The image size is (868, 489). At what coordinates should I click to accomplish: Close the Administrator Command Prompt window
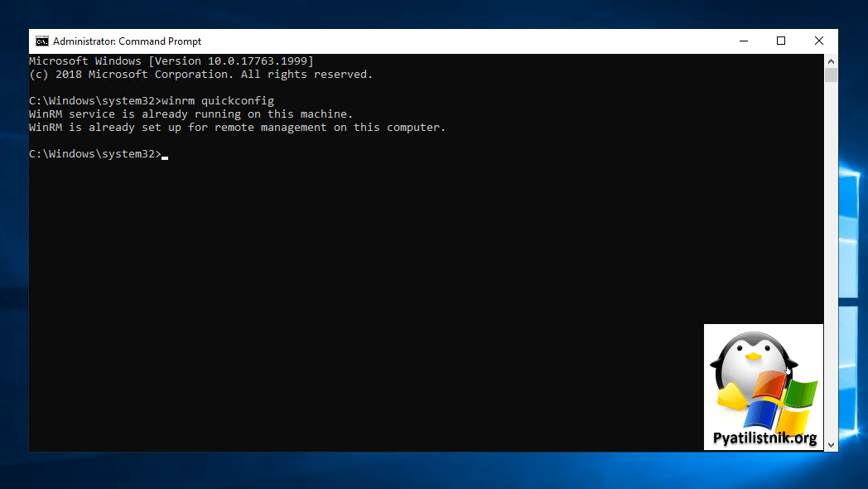tap(818, 41)
